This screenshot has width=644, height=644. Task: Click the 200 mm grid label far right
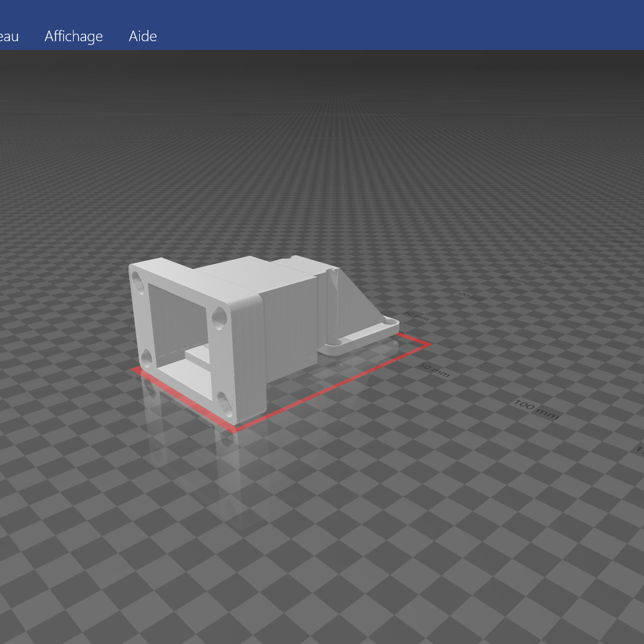(549, 263)
